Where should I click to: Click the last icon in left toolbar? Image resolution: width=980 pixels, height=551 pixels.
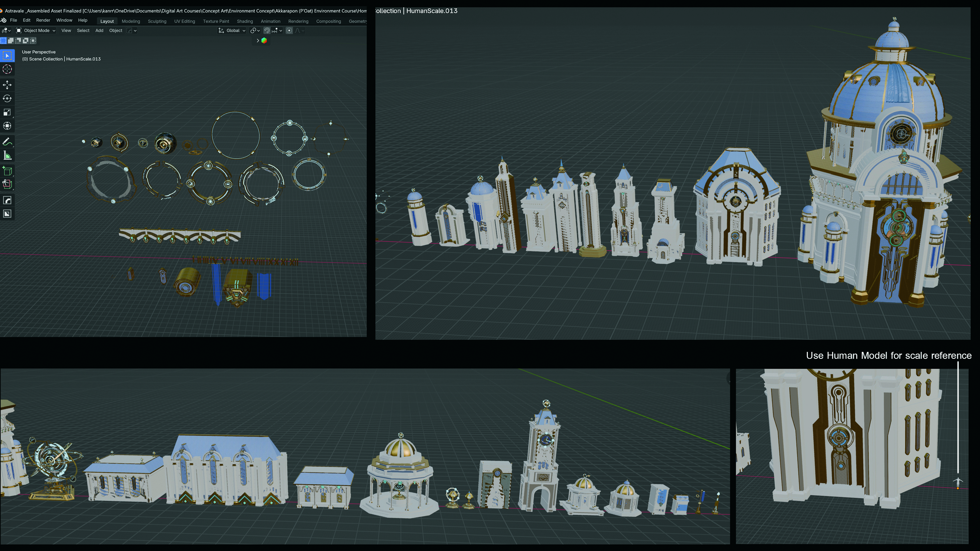pos(7,214)
